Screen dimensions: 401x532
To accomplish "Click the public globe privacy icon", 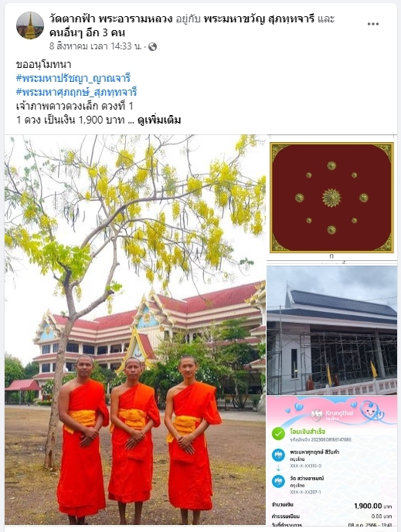I will 152,47.
